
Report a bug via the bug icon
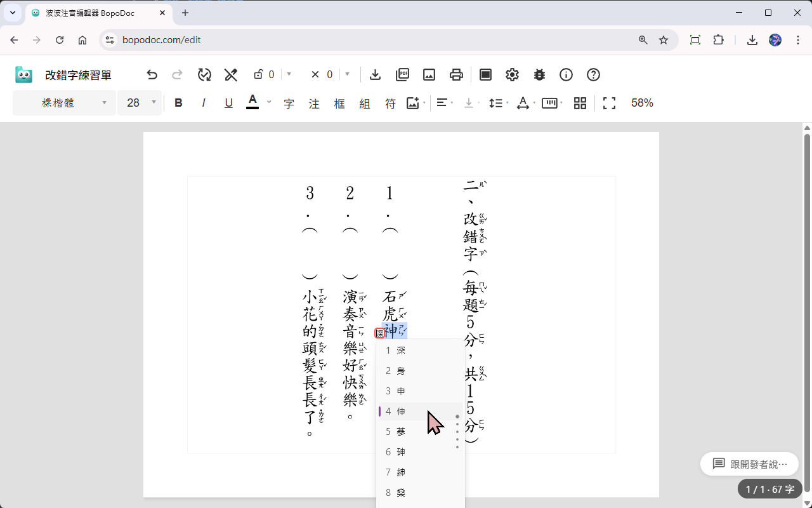click(539, 74)
